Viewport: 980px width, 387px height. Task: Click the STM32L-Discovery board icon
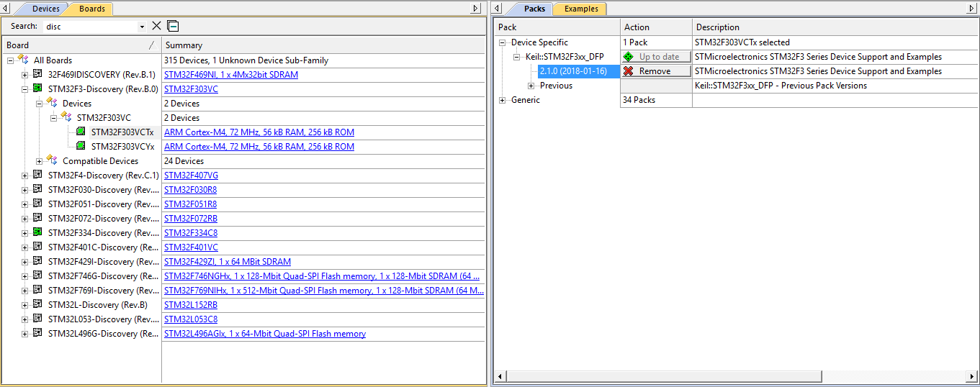coord(37,305)
